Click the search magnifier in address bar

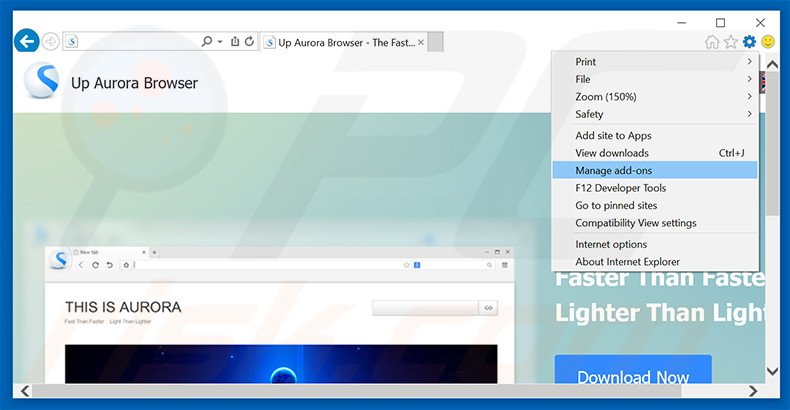(207, 41)
